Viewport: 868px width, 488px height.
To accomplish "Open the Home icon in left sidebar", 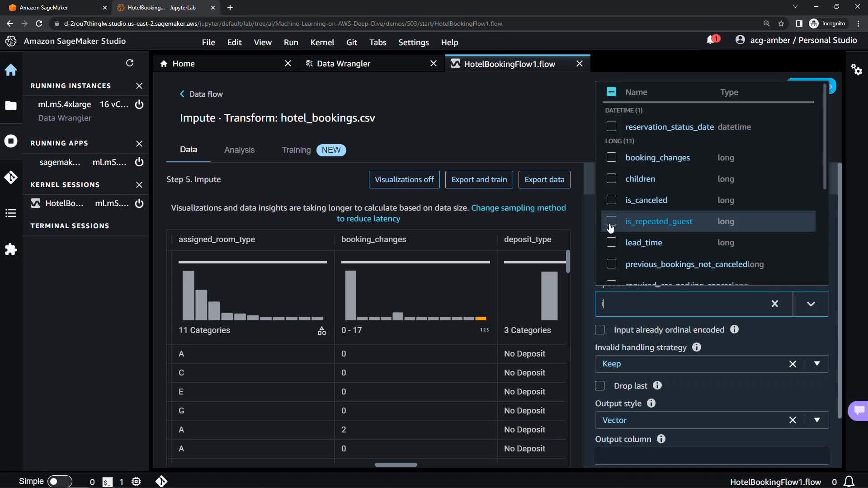I will tap(11, 70).
